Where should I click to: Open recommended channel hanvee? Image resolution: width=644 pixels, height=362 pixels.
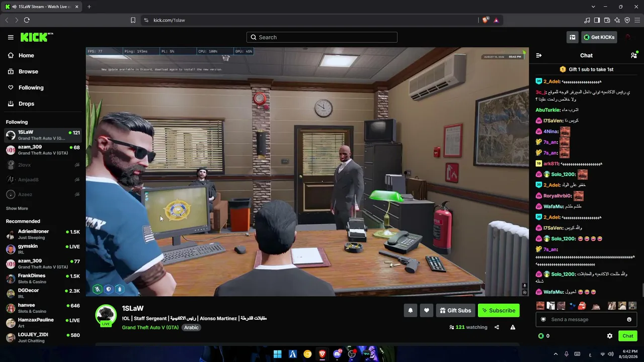click(43, 308)
